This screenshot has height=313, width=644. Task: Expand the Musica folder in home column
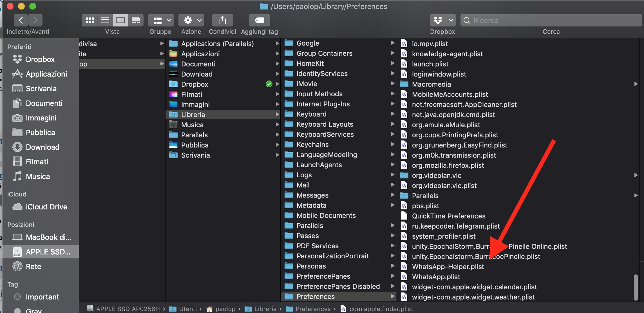[x=277, y=125]
